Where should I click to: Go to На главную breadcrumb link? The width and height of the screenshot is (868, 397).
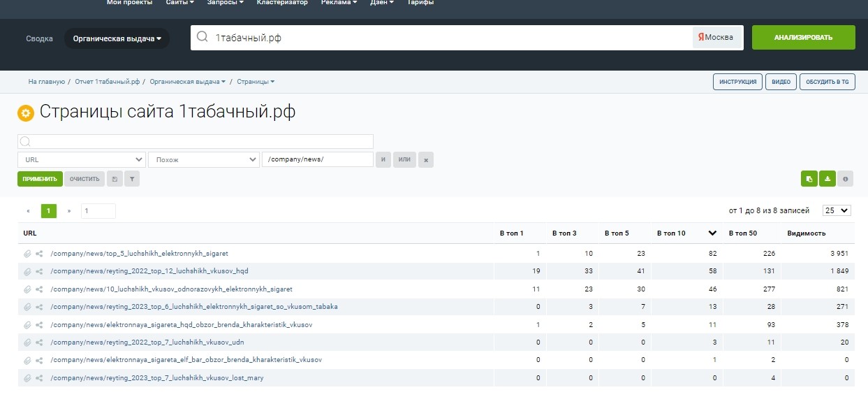[47, 82]
